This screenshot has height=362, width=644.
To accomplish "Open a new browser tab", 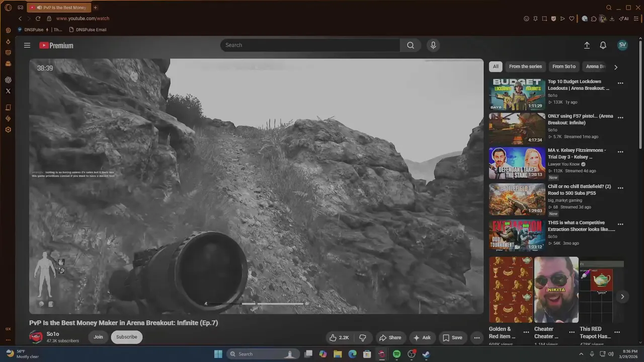I will [95, 8].
